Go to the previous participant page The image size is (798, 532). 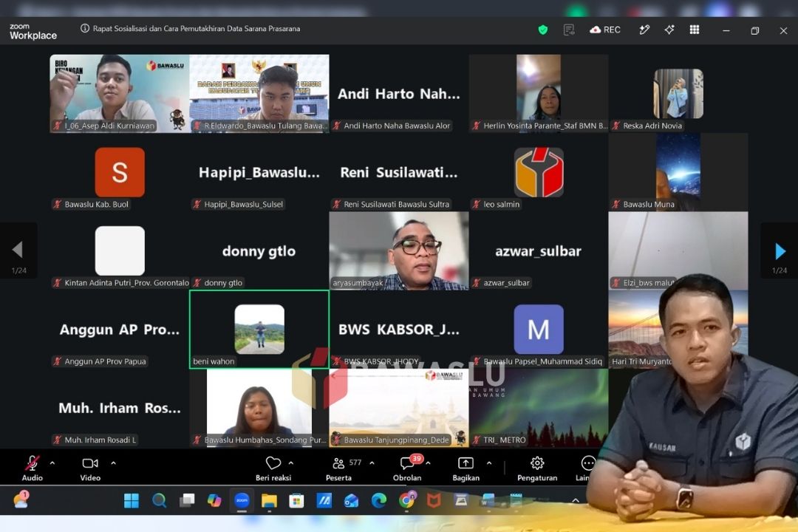pos(18,250)
